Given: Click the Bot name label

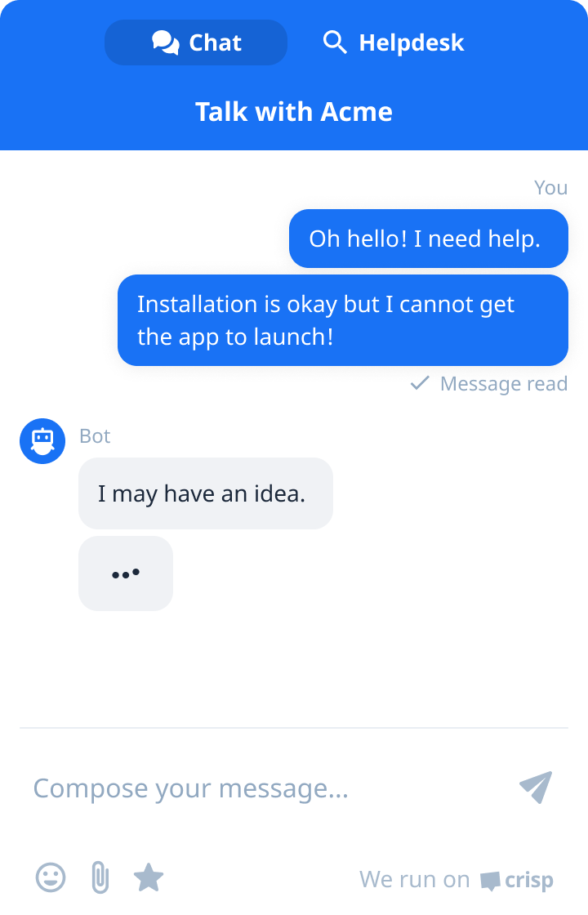Looking at the screenshot, I should click(x=95, y=435).
